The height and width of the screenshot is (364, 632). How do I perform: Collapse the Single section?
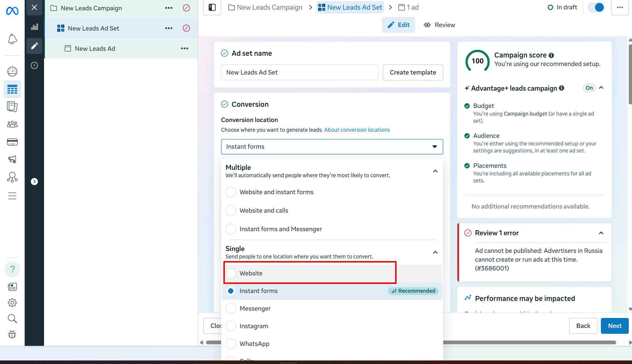pyautogui.click(x=435, y=253)
